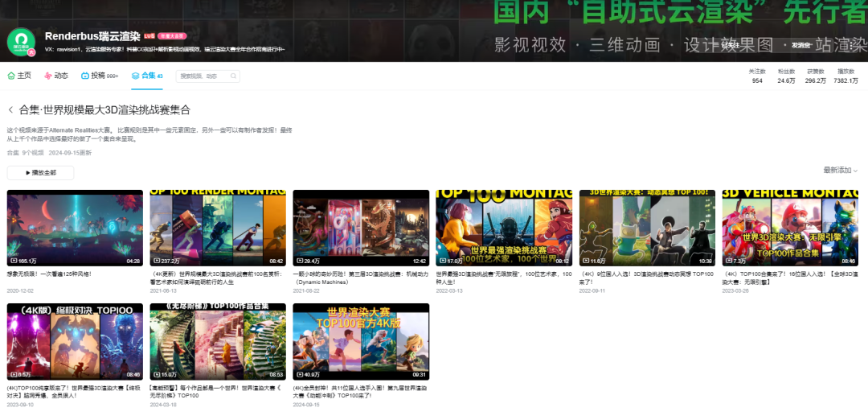
Task: Click the LV6 level badge
Action: point(149,36)
